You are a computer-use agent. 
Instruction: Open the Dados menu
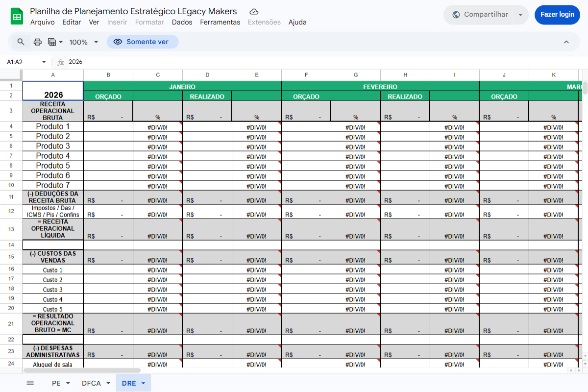[182, 22]
